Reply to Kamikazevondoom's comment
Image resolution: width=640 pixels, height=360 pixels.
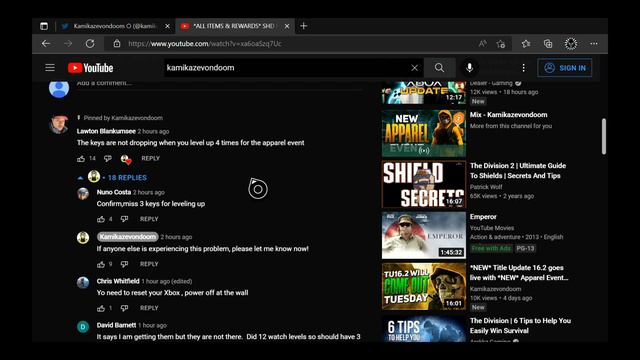tap(149, 264)
